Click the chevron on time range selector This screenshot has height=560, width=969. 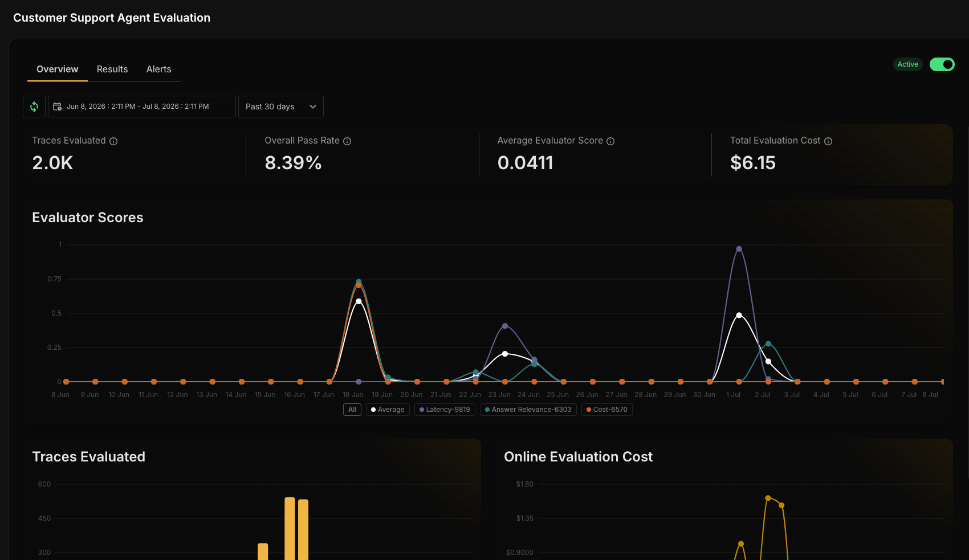[x=313, y=107]
